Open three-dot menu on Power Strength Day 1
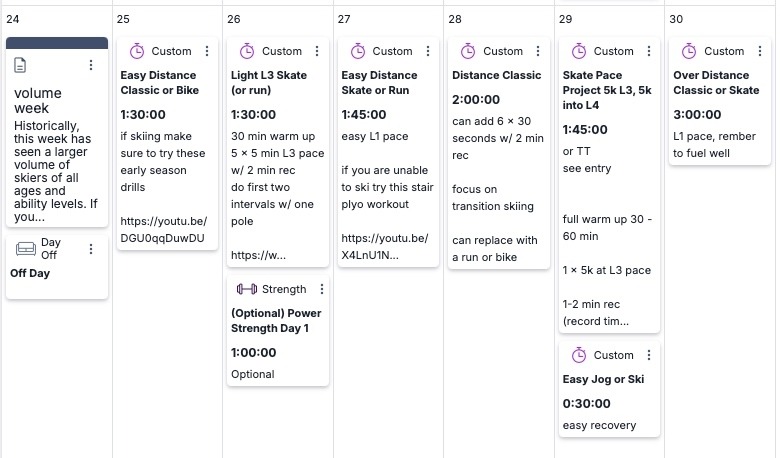 click(322, 289)
